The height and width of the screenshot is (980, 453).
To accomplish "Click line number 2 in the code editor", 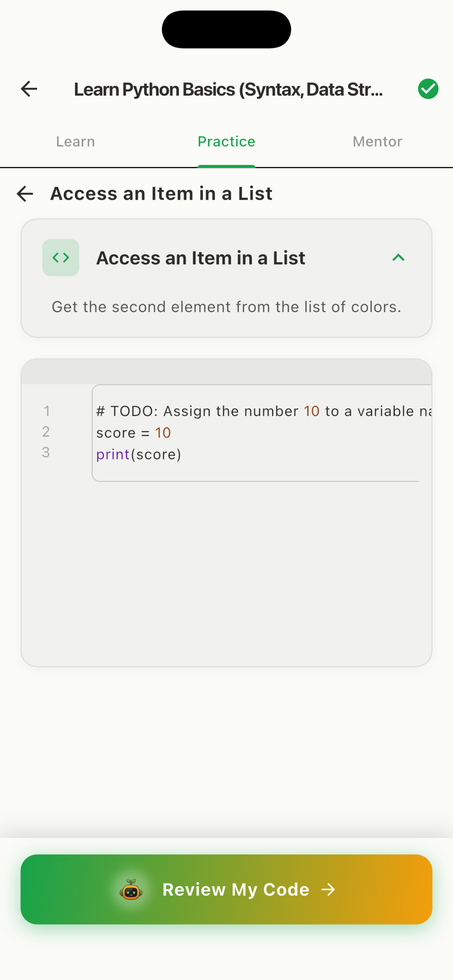I will coord(46,432).
